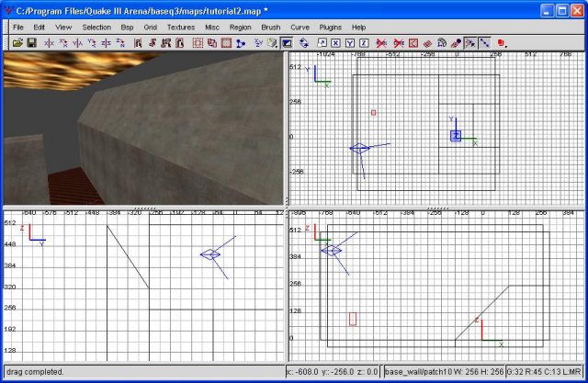
Task: Open the Help menu
Action: pyautogui.click(x=358, y=28)
